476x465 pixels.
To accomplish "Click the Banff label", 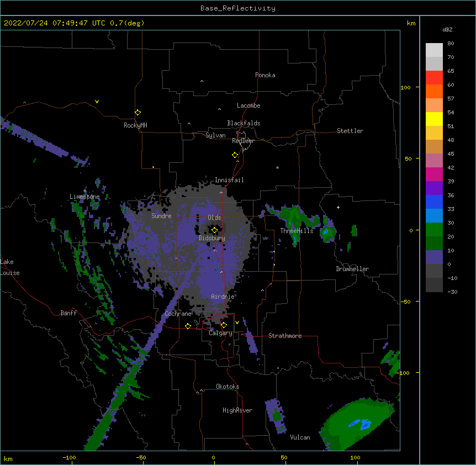I will (68, 313).
